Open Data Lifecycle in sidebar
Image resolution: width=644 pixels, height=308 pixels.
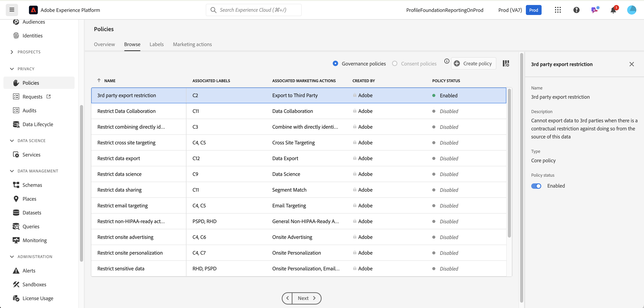pos(38,124)
